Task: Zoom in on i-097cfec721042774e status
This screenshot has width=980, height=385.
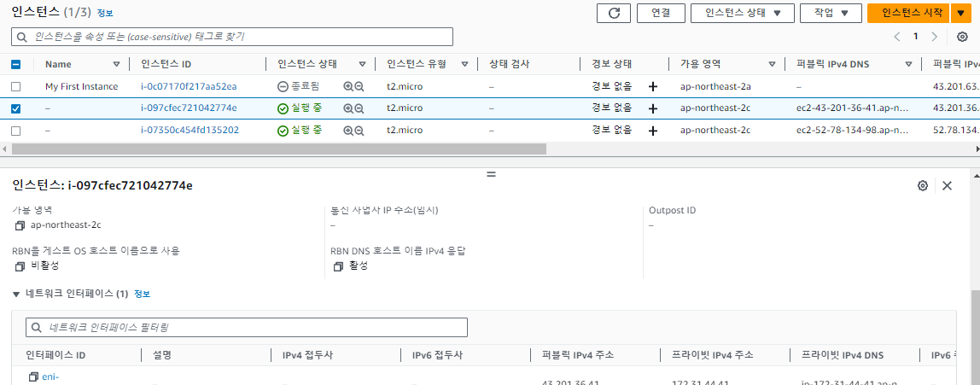Action: click(x=348, y=108)
